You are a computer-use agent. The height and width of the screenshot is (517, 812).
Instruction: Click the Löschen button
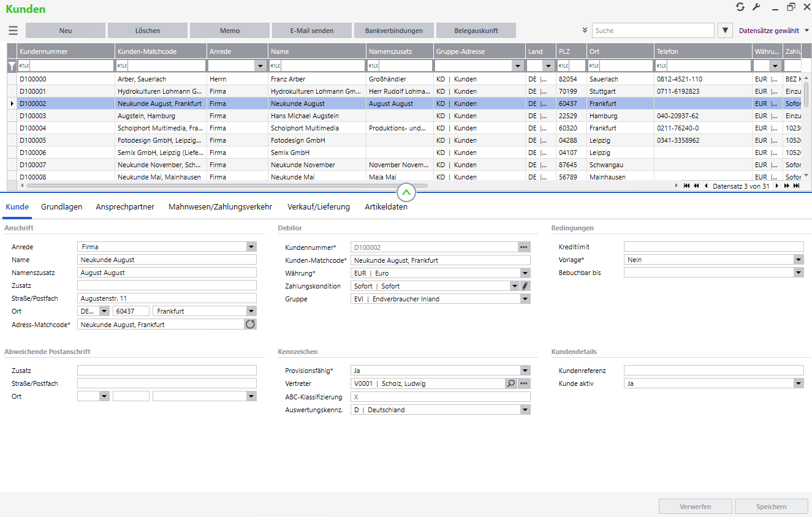click(x=148, y=31)
